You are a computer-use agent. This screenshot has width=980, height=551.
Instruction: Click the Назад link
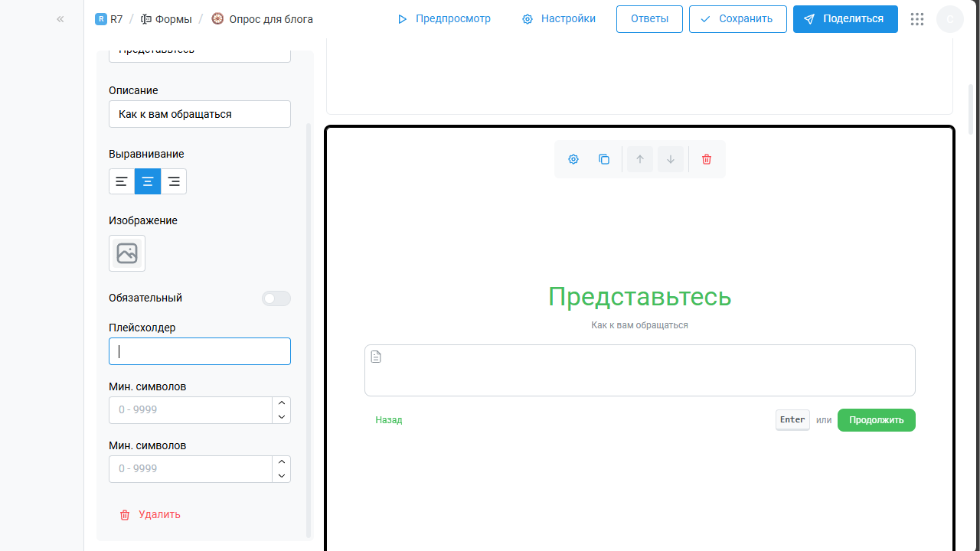click(x=389, y=420)
